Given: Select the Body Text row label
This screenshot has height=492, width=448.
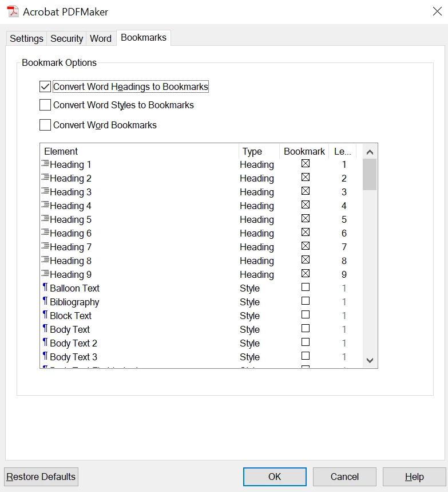Looking at the screenshot, I should pyautogui.click(x=70, y=329).
